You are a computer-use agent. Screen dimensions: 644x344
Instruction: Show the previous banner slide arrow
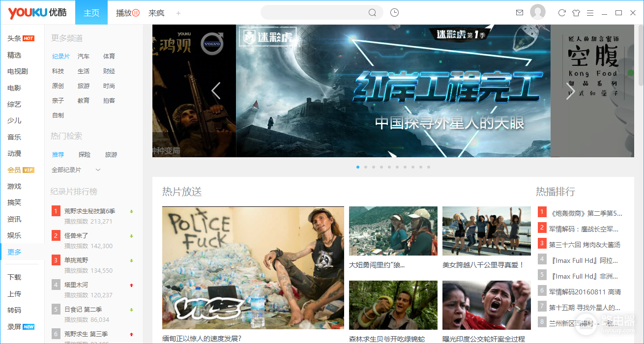[216, 91]
